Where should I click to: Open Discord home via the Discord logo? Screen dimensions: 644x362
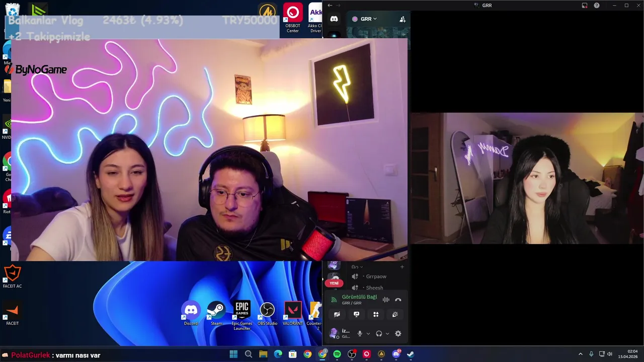pos(334,19)
